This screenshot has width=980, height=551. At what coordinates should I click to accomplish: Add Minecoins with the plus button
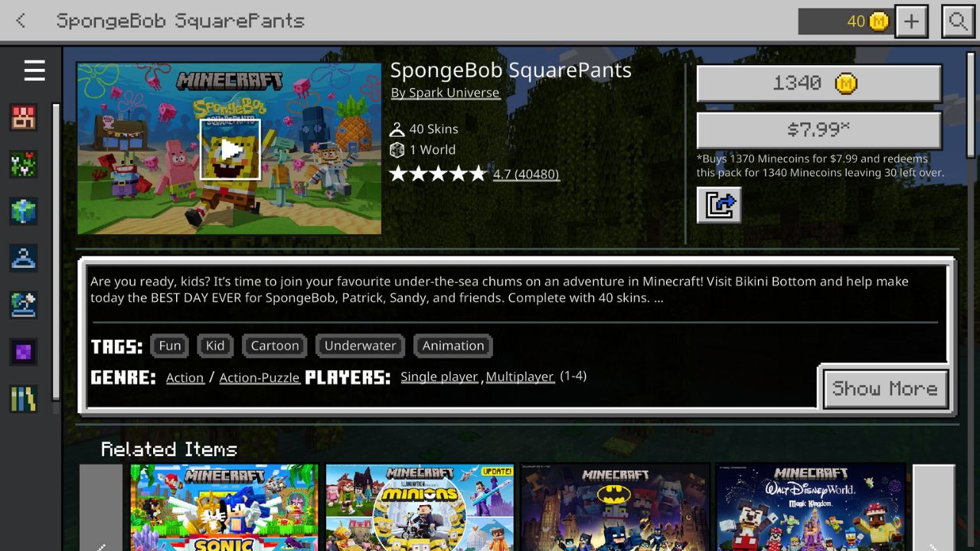911,21
